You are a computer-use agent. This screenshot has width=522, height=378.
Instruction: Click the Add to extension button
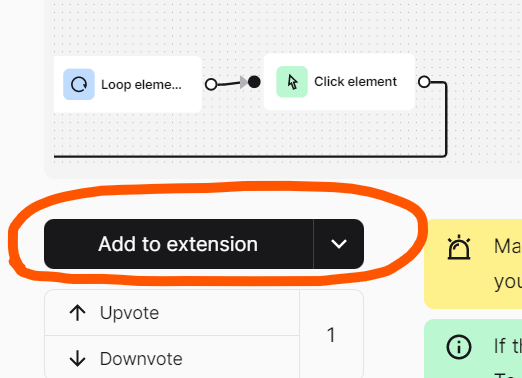pyautogui.click(x=179, y=244)
